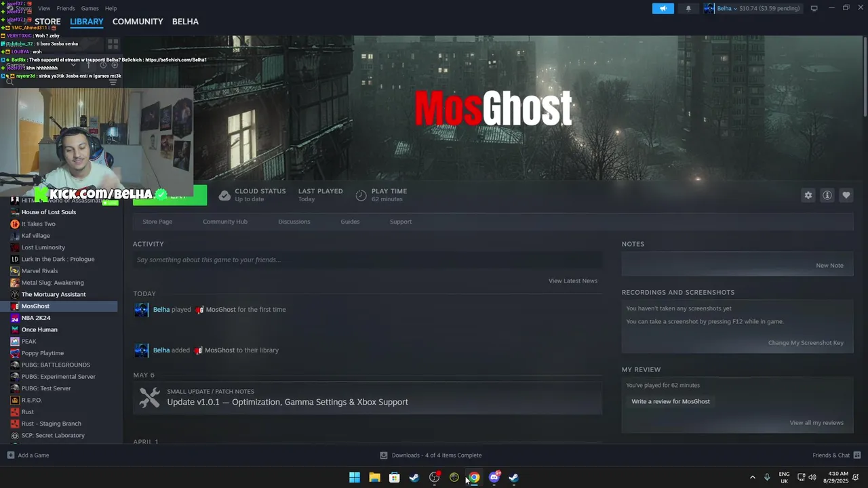Go to the COMMUNITY tab

point(138,22)
